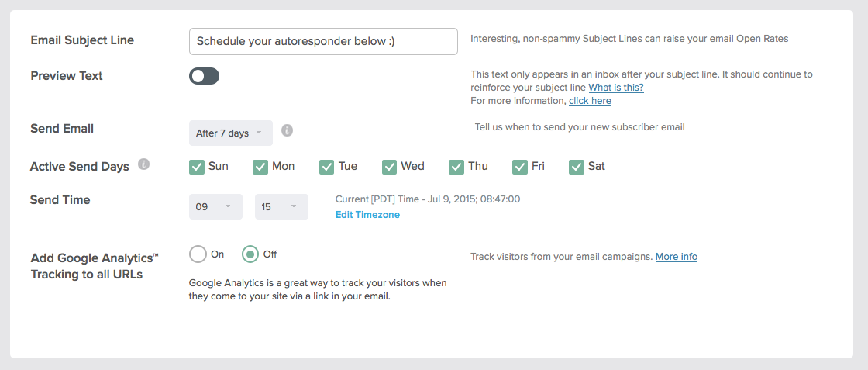Select the Google Analytics Off radio button
Viewport: 868px width, 370px height.
tap(250, 254)
